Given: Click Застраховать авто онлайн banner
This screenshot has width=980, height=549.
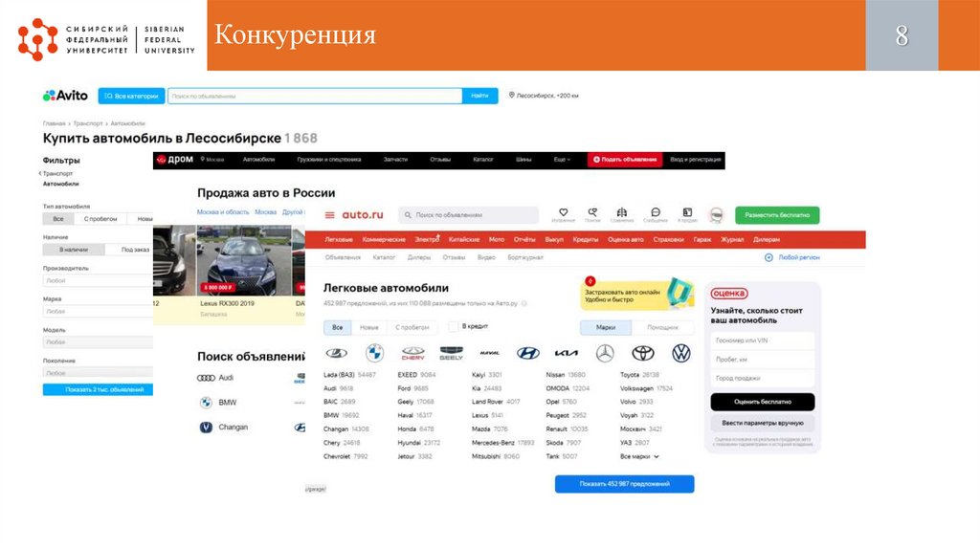Looking at the screenshot, I should (x=636, y=295).
